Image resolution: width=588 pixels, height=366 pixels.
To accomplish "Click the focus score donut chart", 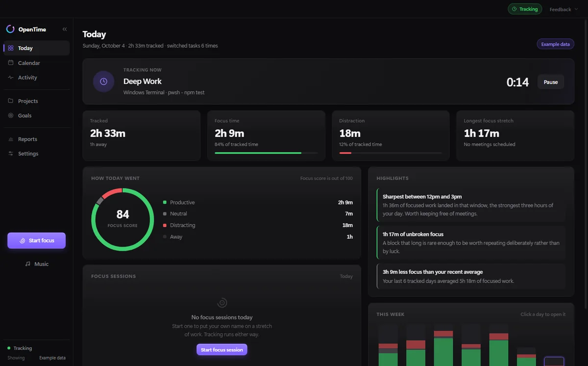I will click(122, 219).
